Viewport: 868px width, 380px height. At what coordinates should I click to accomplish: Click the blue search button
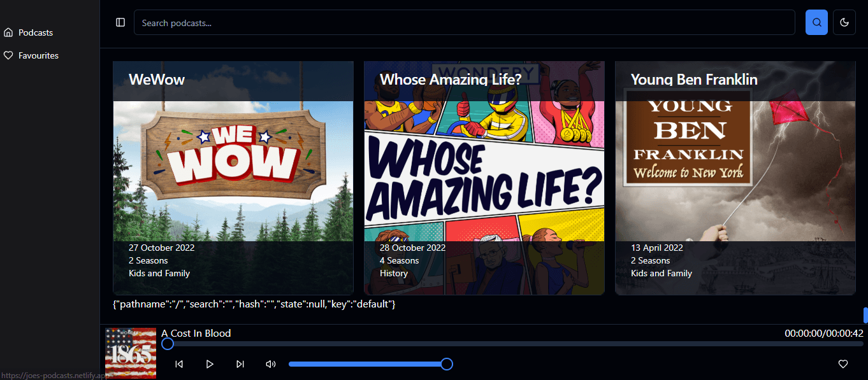click(x=816, y=22)
